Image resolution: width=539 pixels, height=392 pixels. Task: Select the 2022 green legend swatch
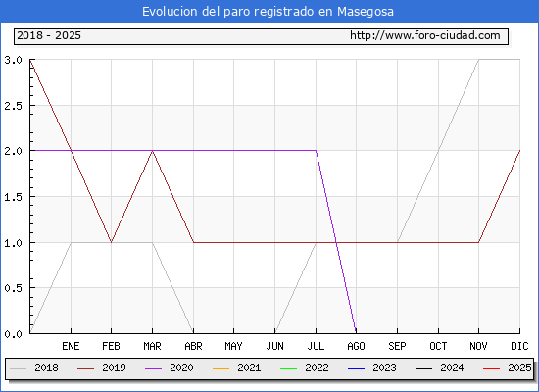coord(288,368)
